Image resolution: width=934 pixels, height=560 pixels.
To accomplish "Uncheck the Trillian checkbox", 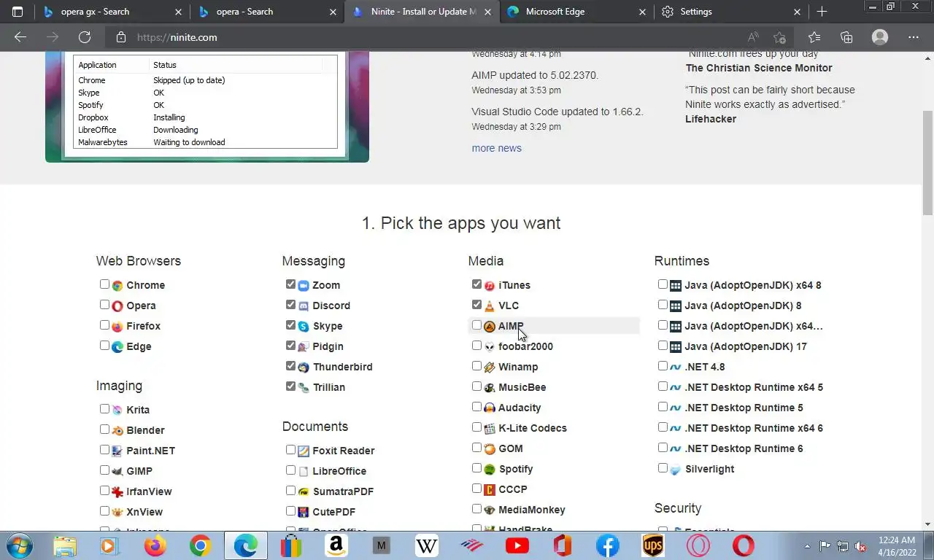I will pos(290,386).
